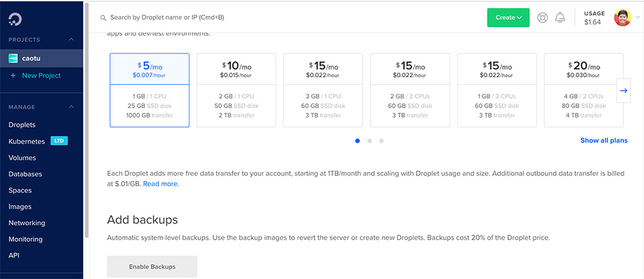Focus the Droplet name search field
644x279 pixels.
[258, 17]
